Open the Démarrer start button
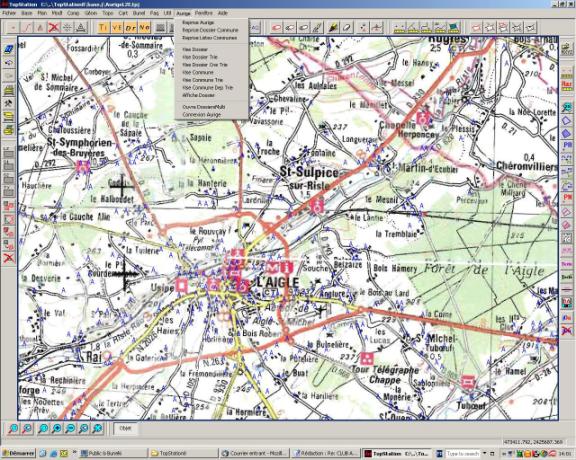The width and height of the screenshot is (576, 460). pos(18,453)
